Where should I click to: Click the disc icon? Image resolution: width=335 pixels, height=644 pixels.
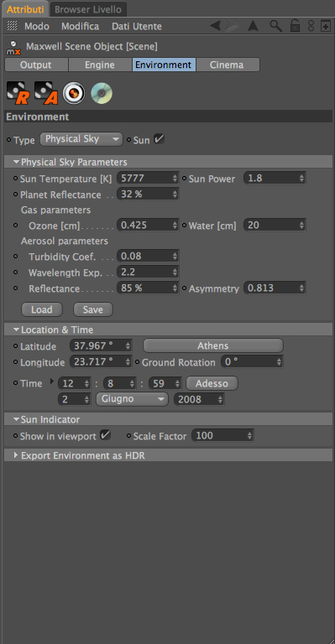pos(102,93)
